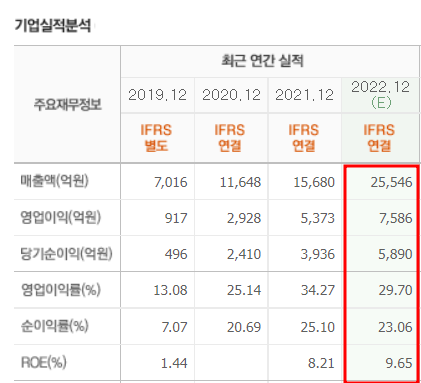Select the 2020.12 column header
Image resolution: width=421 pixels, height=383 pixels.
pos(231,95)
